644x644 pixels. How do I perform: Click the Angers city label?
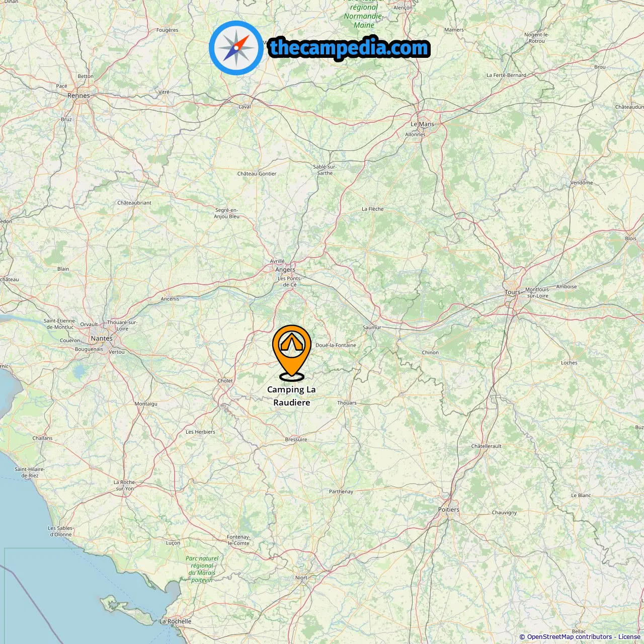pos(285,270)
